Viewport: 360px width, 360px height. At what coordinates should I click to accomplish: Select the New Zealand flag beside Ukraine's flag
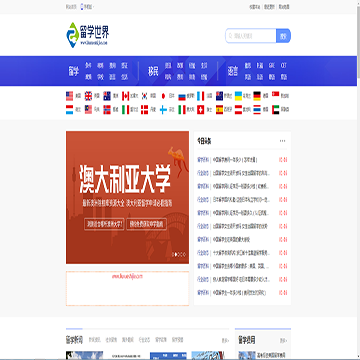219,96
